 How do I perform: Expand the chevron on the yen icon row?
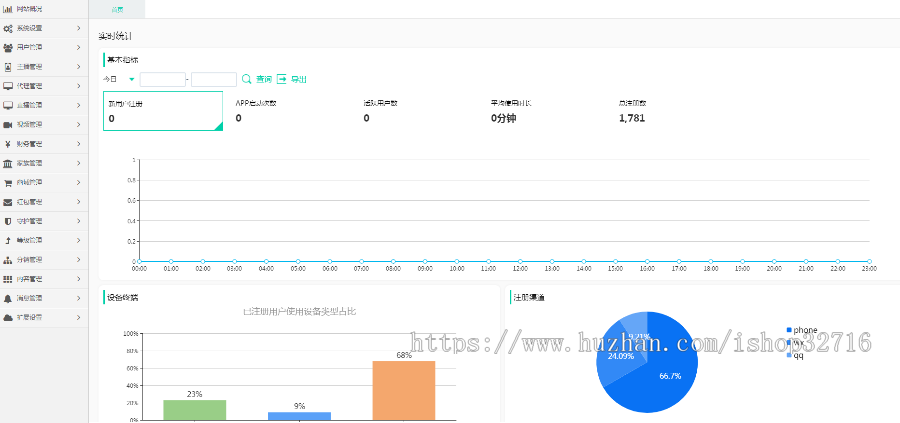pos(79,144)
